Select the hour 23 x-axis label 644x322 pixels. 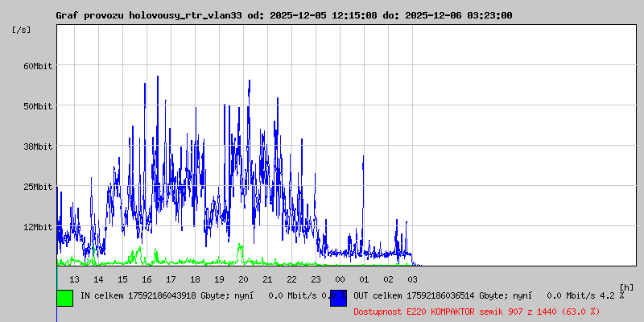click(316, 279)
